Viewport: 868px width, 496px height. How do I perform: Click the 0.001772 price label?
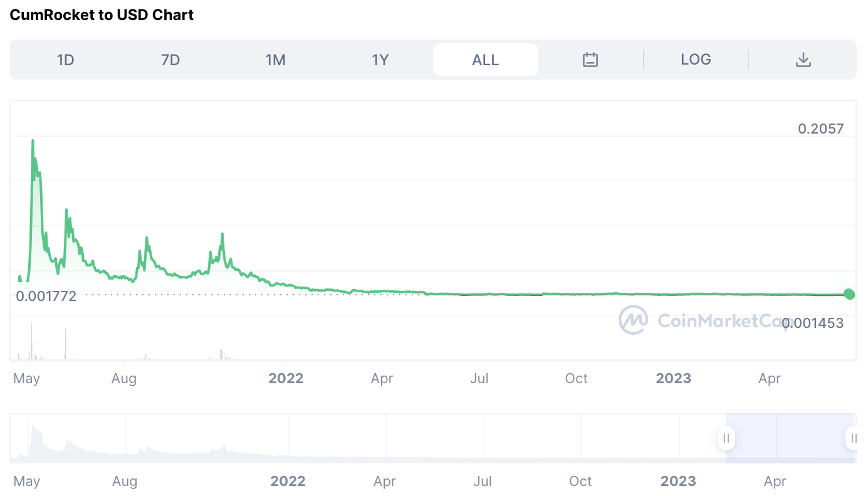click(x=46, y=296)
